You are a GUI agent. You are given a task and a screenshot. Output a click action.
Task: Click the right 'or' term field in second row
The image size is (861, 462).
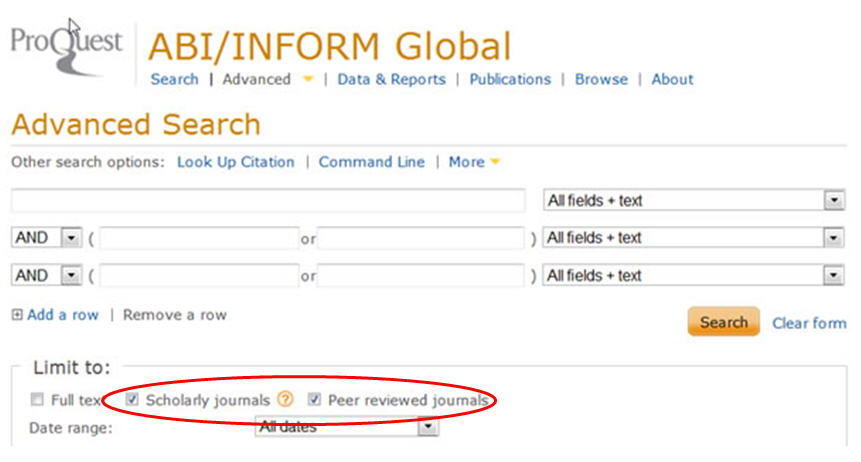(x=421, y=238)
